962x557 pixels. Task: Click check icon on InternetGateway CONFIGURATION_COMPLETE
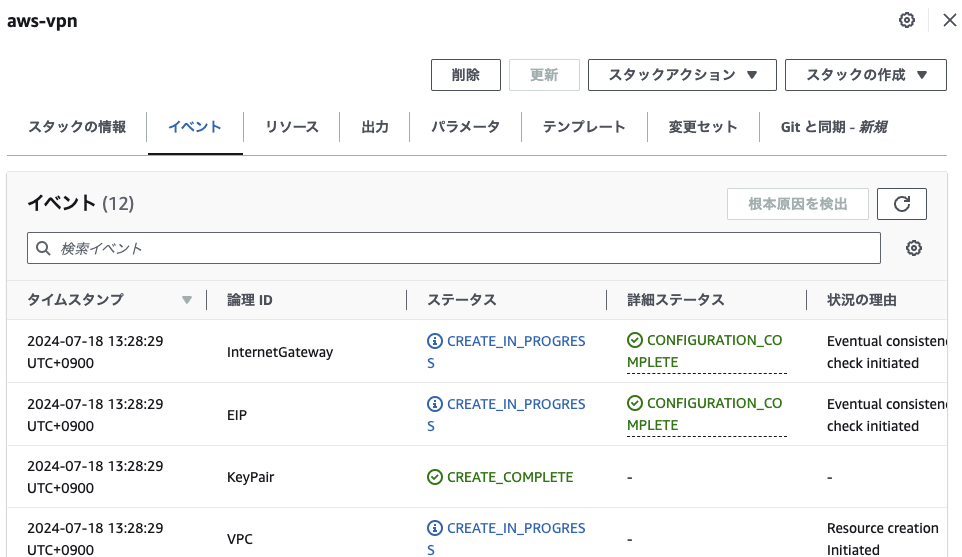(x=634, y=340)
